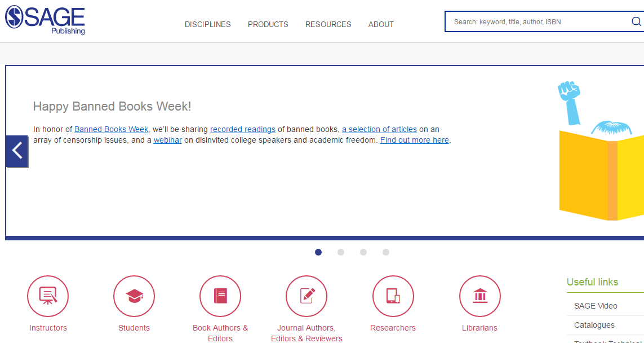
Task: Open the Researchers text label link
Action: click(393, 328)
